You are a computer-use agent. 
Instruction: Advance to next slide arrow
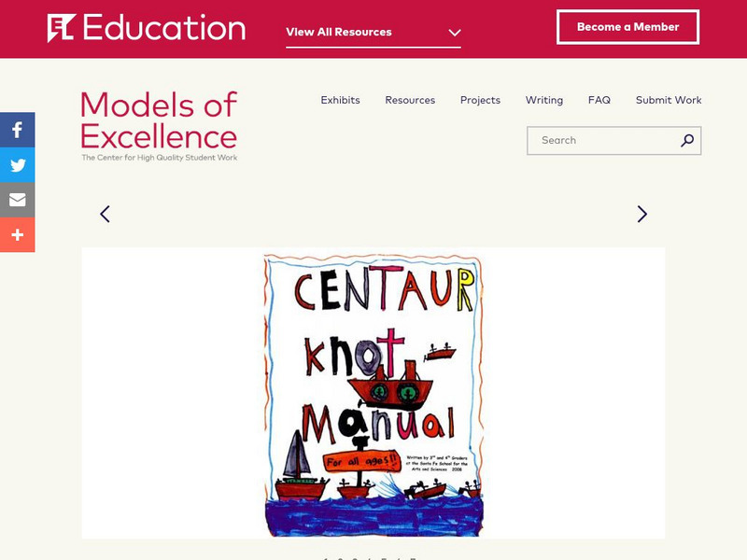[641, 214]
